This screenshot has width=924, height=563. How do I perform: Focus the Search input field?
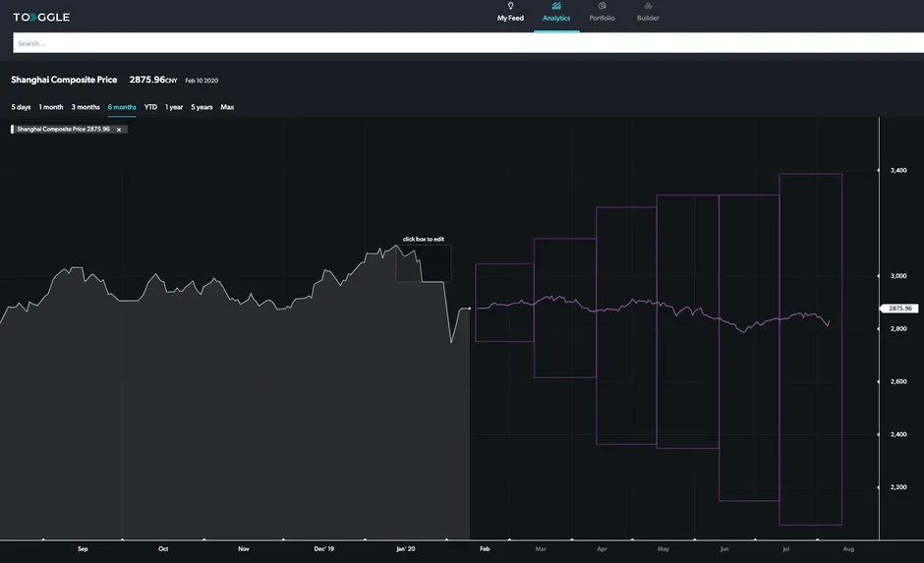tap(469, 43)
